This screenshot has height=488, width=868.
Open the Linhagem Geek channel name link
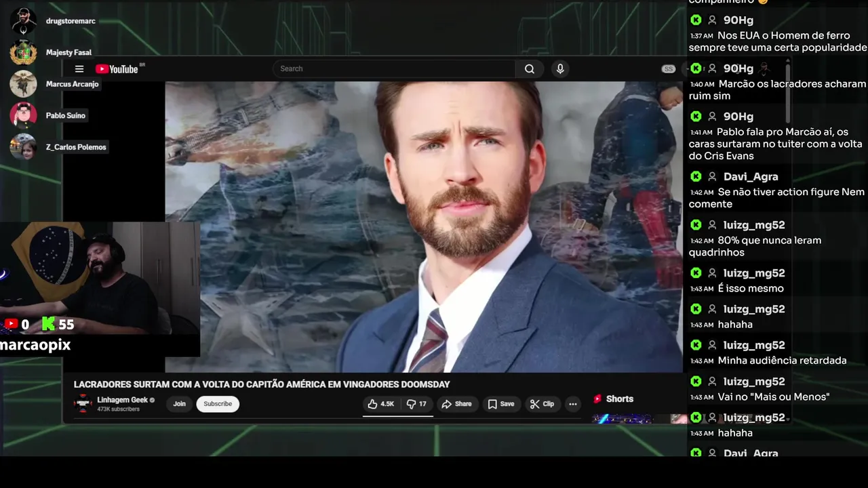pyautogui.click(x=122, y=400)
